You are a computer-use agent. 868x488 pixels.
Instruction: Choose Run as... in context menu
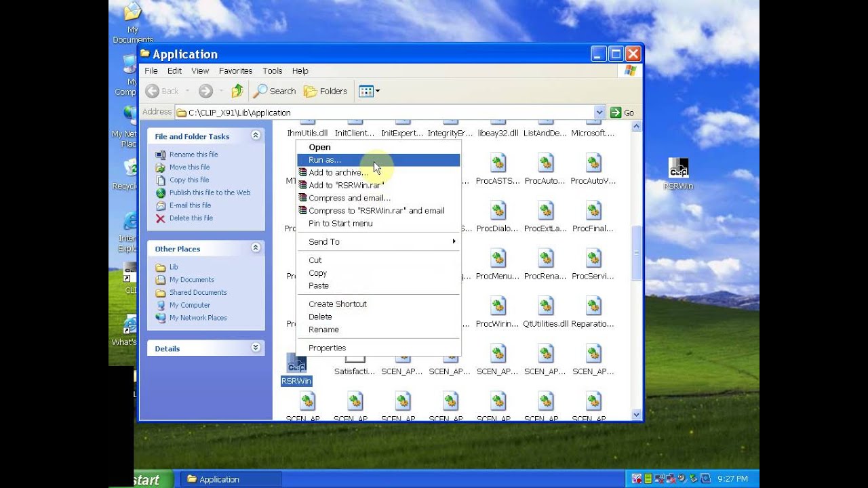(x=378, y=160)
